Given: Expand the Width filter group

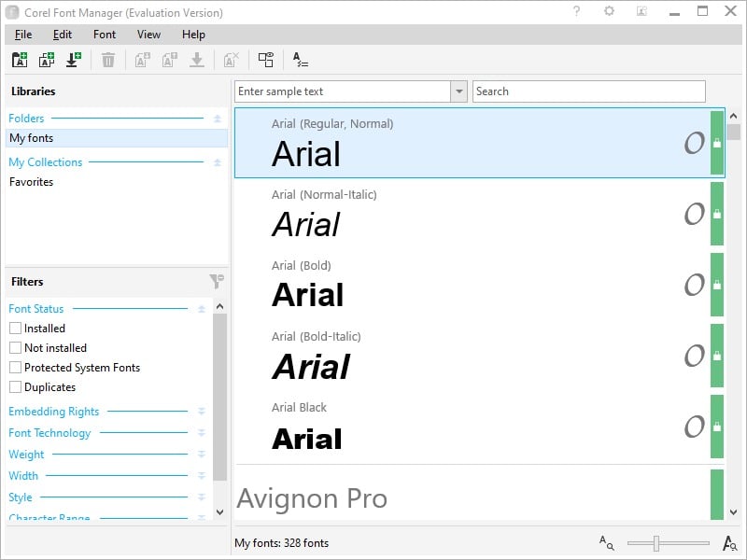Looking at the screenshot, I should click(202, 476).
